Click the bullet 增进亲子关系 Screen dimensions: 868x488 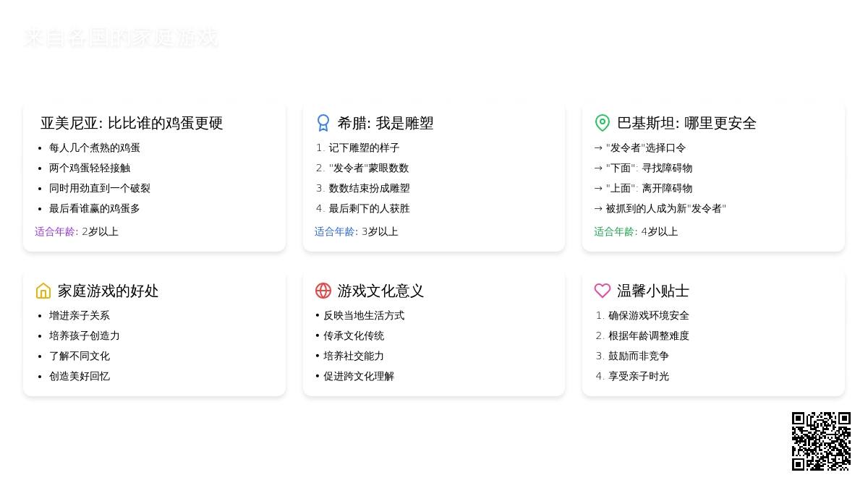click(x=80, y=315)
